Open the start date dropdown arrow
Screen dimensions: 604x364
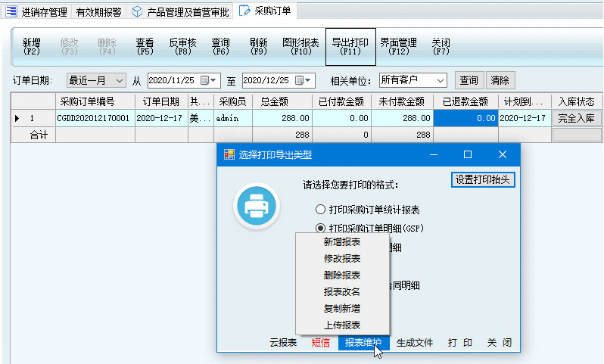(x=215, y=80)
